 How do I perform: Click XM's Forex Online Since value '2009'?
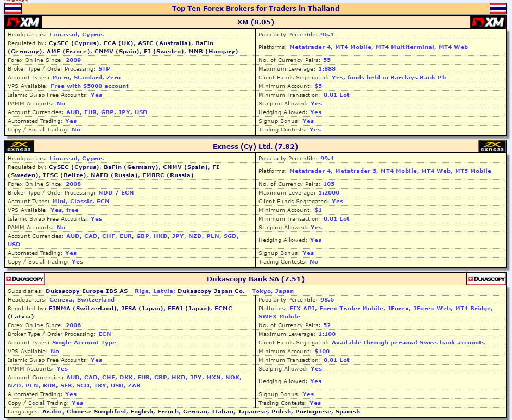pyautogui.click(x=73, y=60)
